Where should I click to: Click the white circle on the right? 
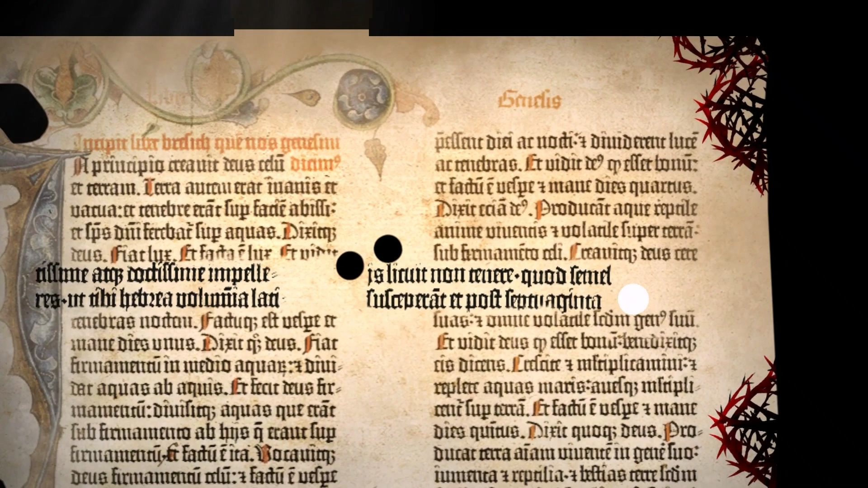coord(633,299)
